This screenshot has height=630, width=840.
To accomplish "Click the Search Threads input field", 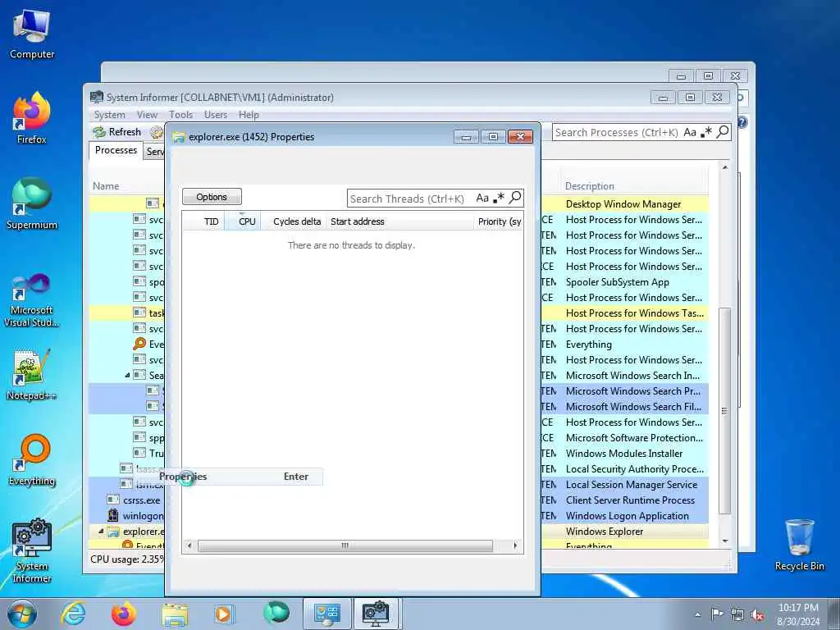I will 410,199.
